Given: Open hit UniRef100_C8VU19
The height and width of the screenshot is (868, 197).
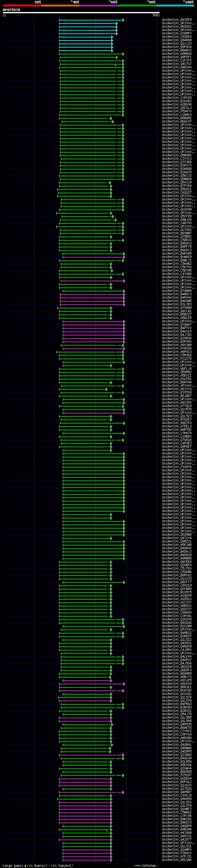Looking at the screenshot, I should coord(177,585).
